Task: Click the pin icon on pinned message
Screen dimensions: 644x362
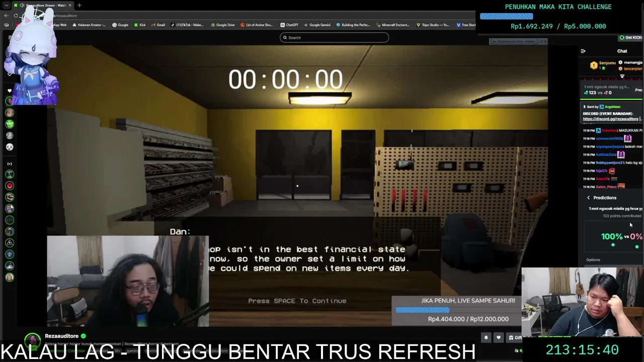Action: click(x=585, y=107)
